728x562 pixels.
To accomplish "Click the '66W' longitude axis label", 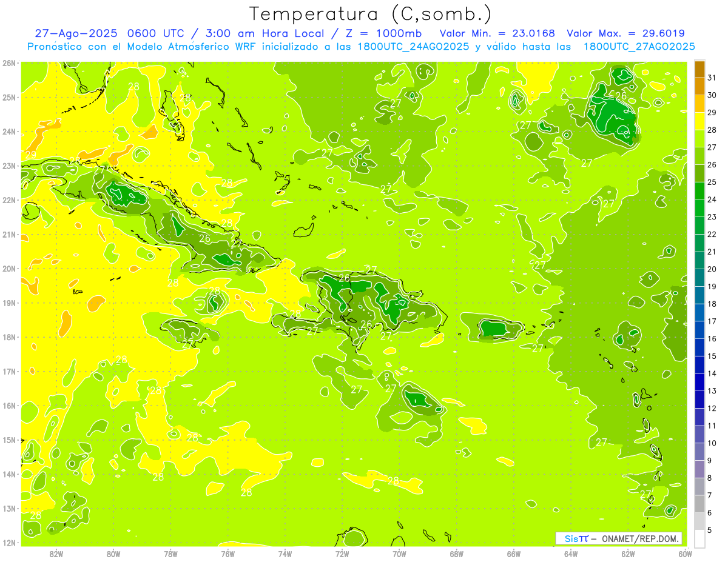I will (513, 554).
